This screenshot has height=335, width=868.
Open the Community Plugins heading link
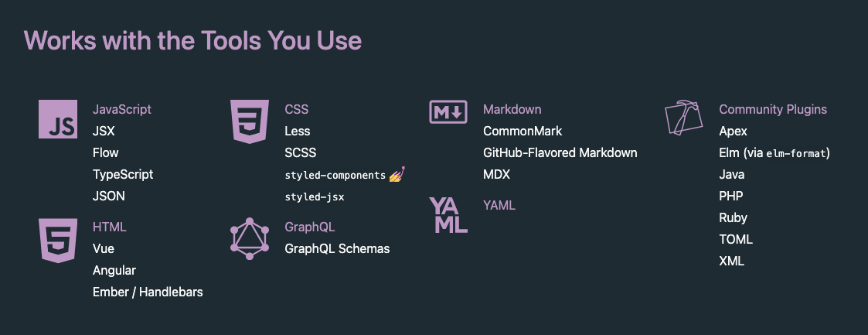773,110
